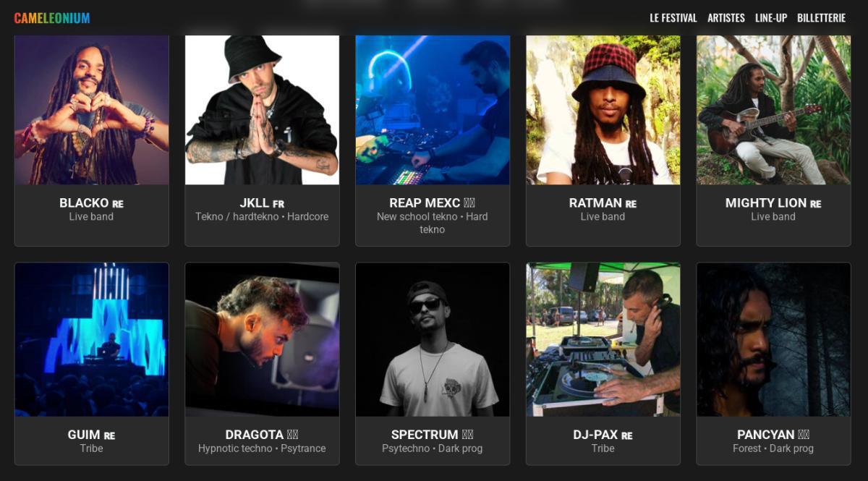View Pancyan forest portrait
The width and height of the screenshot is (868, 481).
(774, 339)
